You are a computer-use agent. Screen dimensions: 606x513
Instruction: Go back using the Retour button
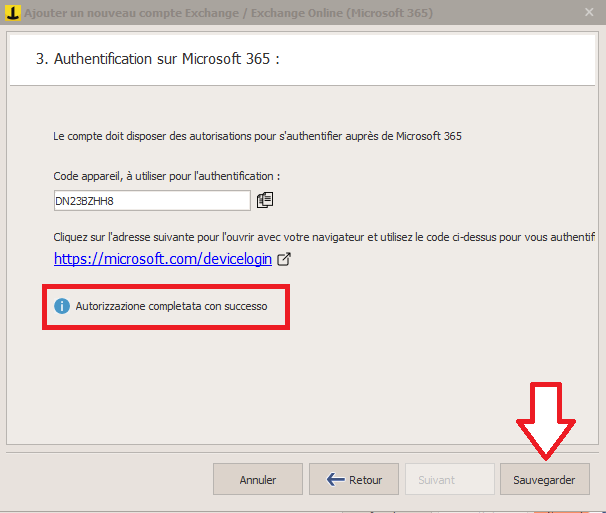354,479
